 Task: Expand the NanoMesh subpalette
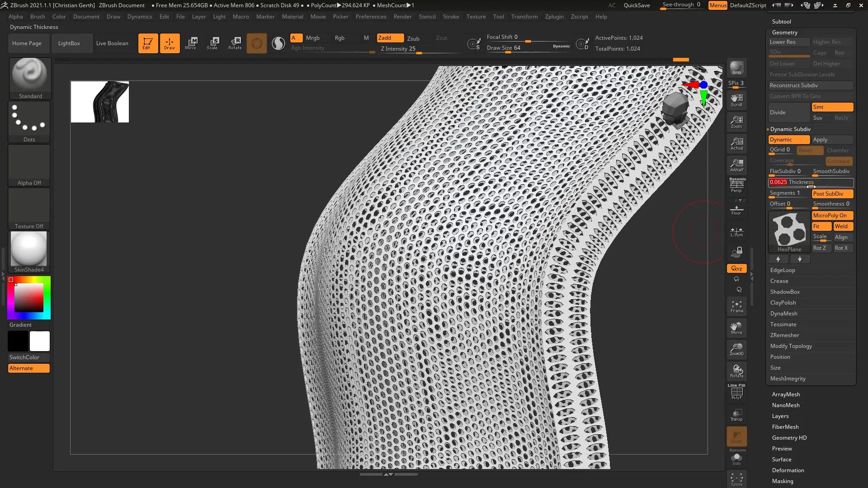(x=786, y=405)
